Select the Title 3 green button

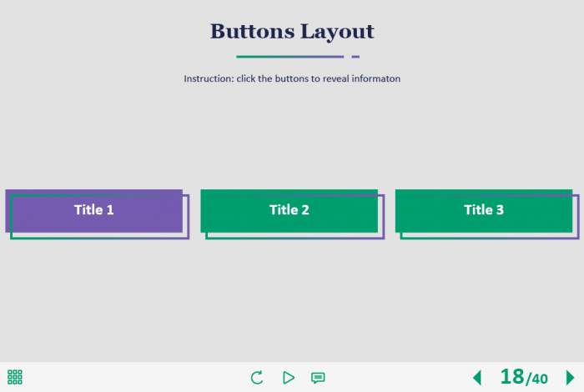point(484,209)
